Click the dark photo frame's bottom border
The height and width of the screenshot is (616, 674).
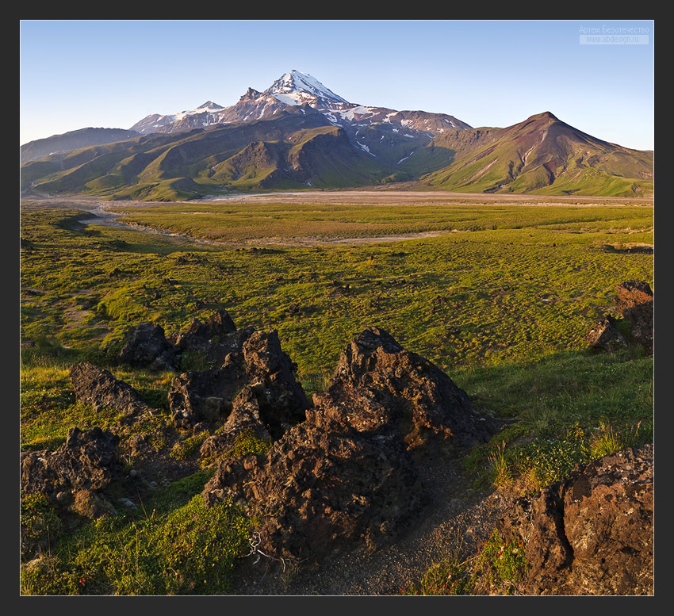click(x=337, y=606)
